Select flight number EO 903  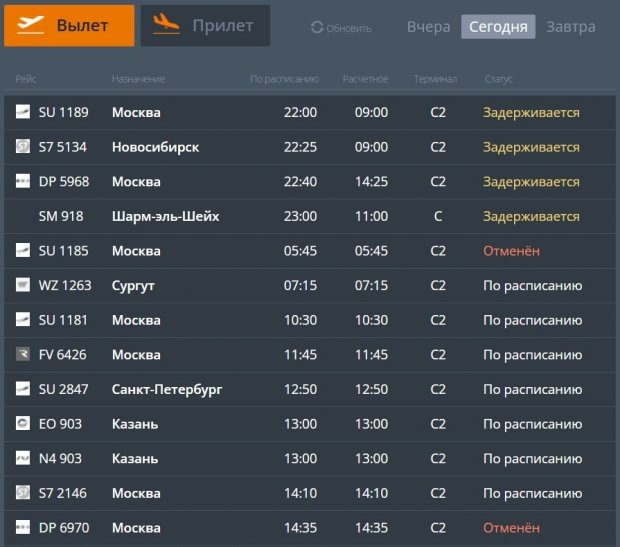(x=60, y=424)
